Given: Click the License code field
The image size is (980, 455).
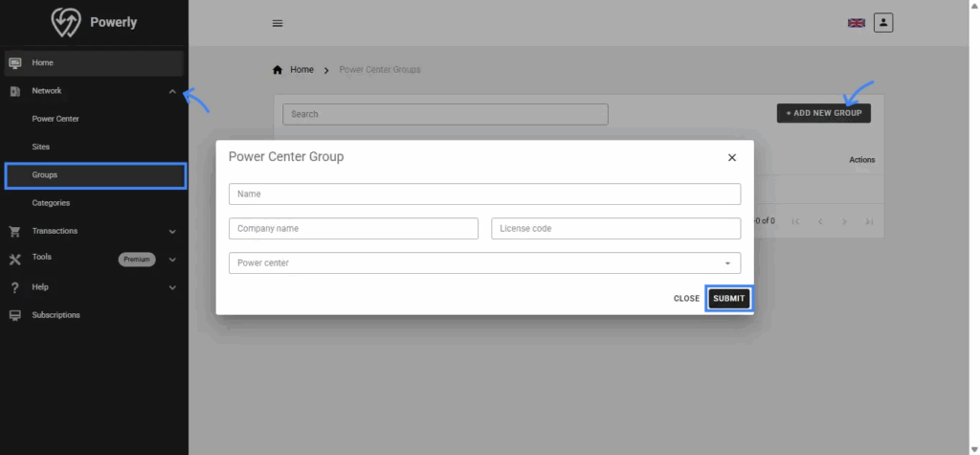Looking at the screenshot, I should coord(615,228).
